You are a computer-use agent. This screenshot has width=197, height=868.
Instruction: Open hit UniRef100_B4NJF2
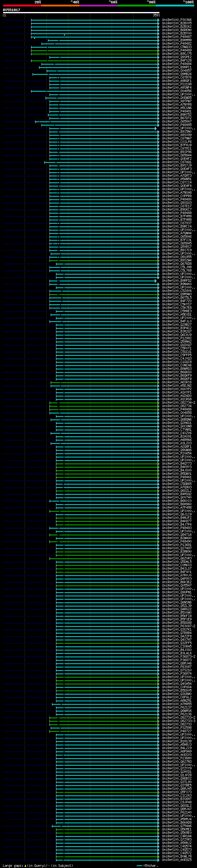176,518
